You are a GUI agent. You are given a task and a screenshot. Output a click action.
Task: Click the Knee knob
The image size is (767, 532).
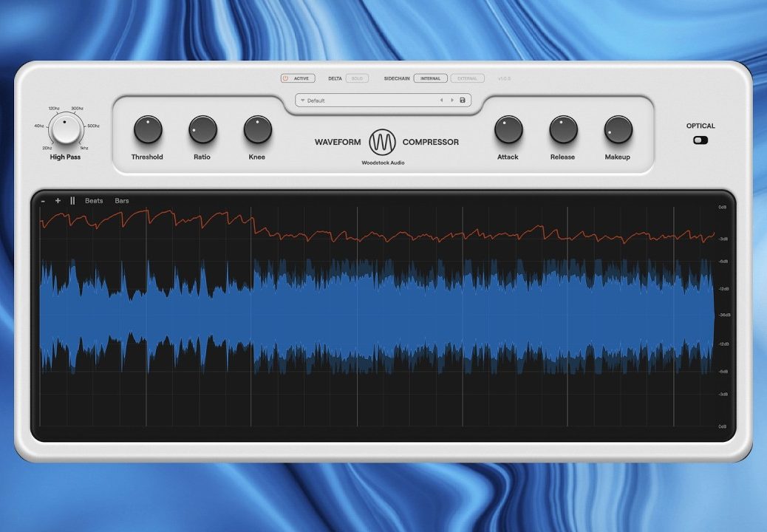click(257, 129)
